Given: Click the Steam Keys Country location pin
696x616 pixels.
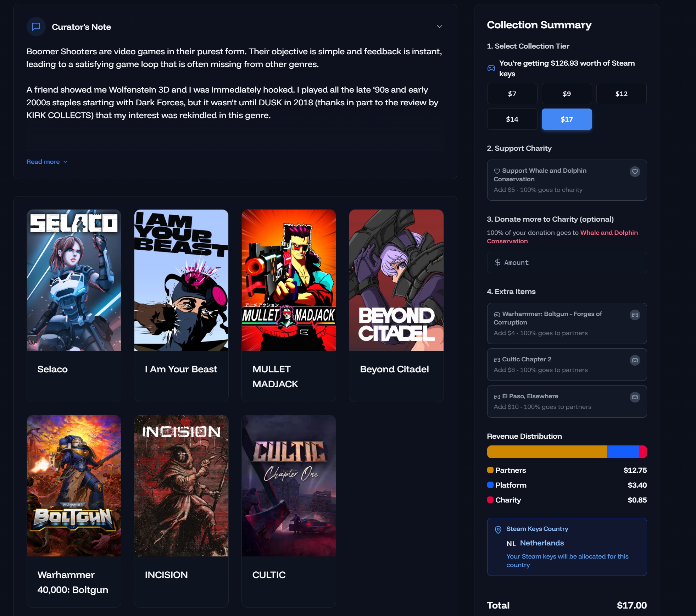Looking at the screenshot, I should point(498,529).
